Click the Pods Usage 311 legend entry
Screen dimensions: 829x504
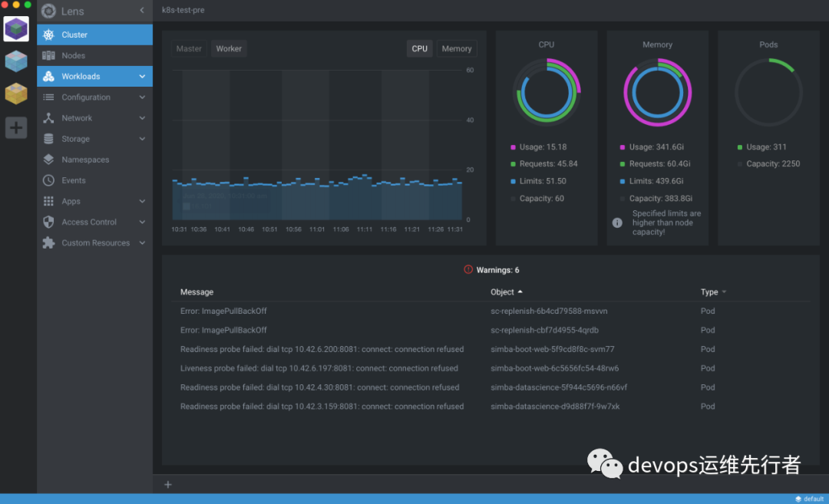[762, 147]
